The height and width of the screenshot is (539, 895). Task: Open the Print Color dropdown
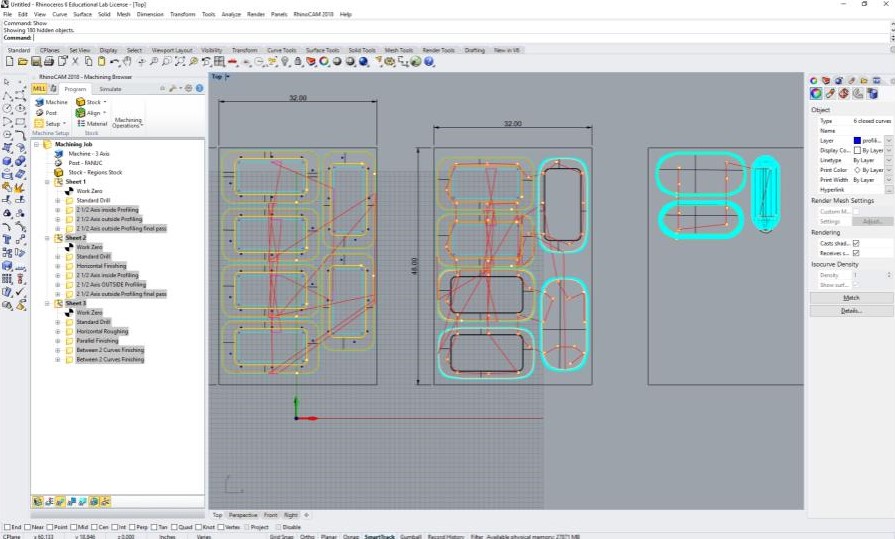[x=889, y=170]
